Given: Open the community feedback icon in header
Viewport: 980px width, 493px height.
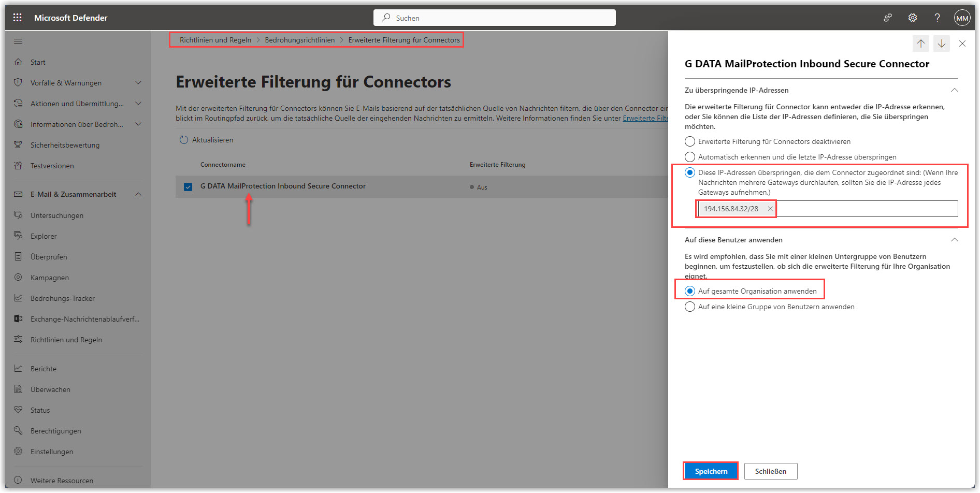Looking at the screenshot, I should tap(888, 18).
